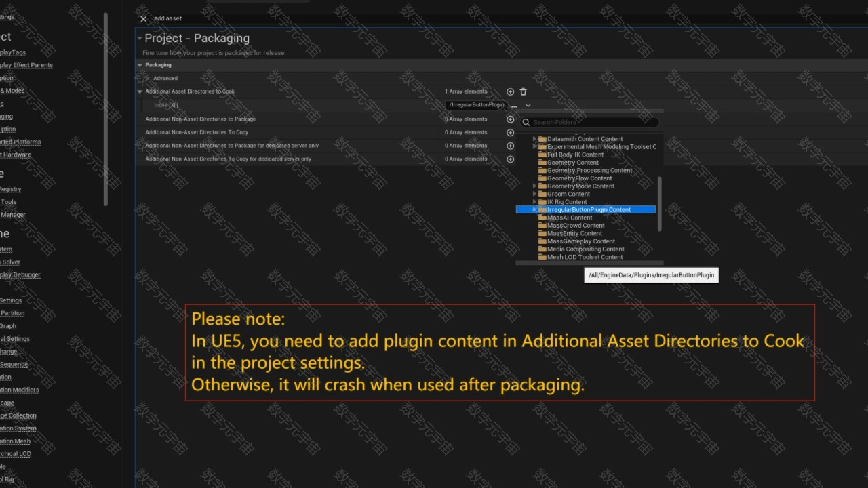Viewport: 868px width, 488px height.
Task: Open GameplayTags settings in the sidebar
Action: click(x=12, y=53)
